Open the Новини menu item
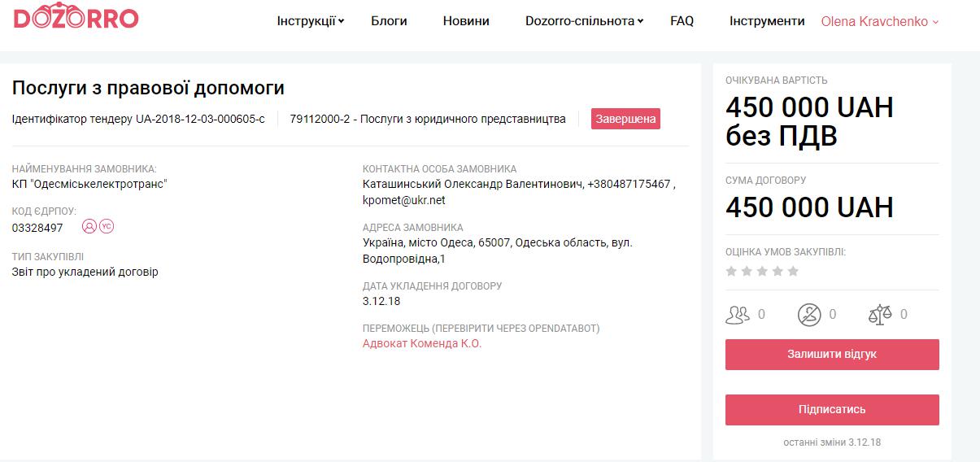The height and width of the screenshot is (462, 980). pyautogui.click(x=466, y=21)
